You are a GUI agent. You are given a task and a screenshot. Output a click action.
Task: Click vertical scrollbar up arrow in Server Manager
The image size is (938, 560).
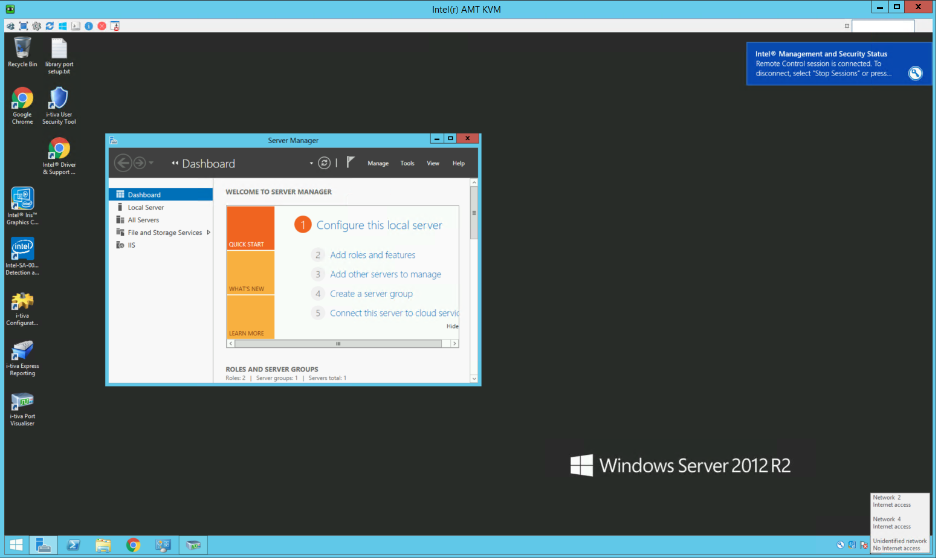pos(474,182)
